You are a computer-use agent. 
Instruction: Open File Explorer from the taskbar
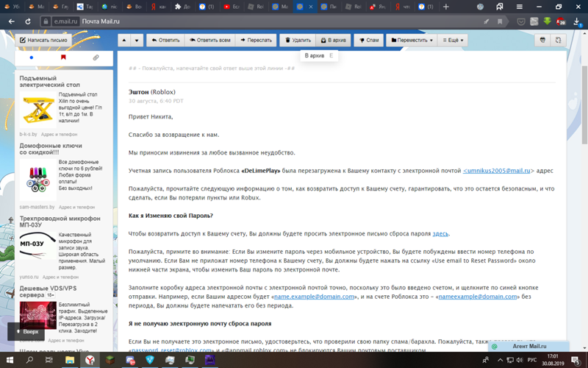[69, 360]
